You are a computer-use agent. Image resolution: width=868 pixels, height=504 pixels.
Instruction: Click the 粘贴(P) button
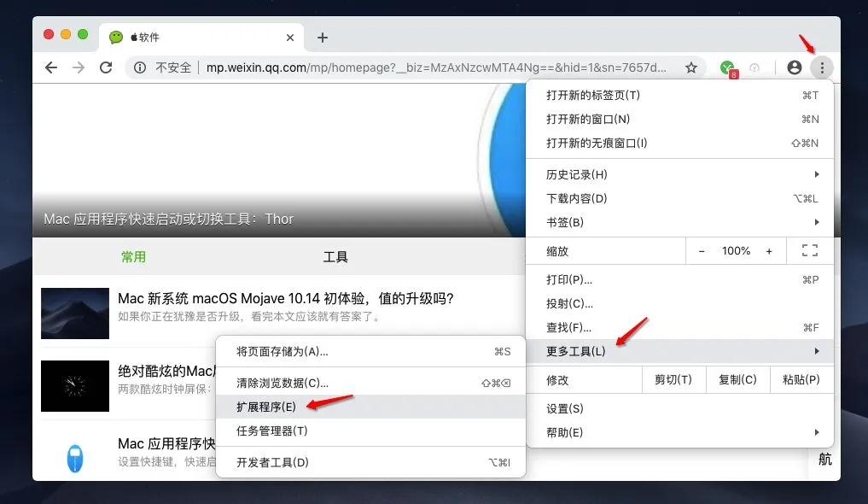pyautogui.click(x=801, y=380)
